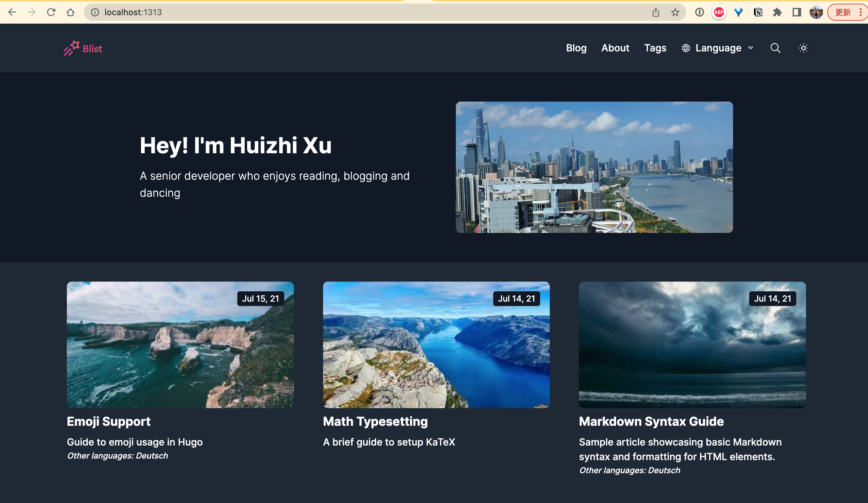Toggle the browser side panel icon
868x503 pixels.
click(796, 12)
